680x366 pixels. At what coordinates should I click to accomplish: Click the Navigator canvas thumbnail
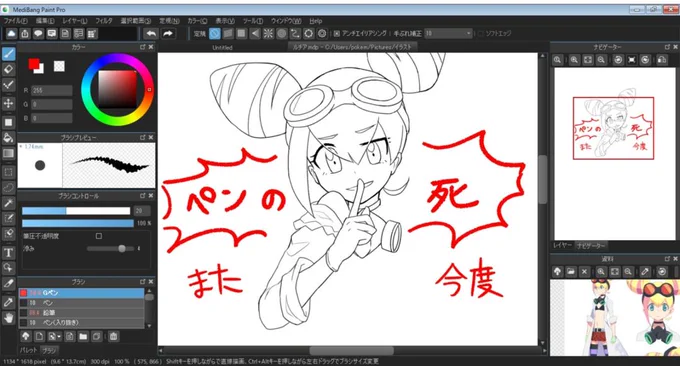tap(614, 154)
